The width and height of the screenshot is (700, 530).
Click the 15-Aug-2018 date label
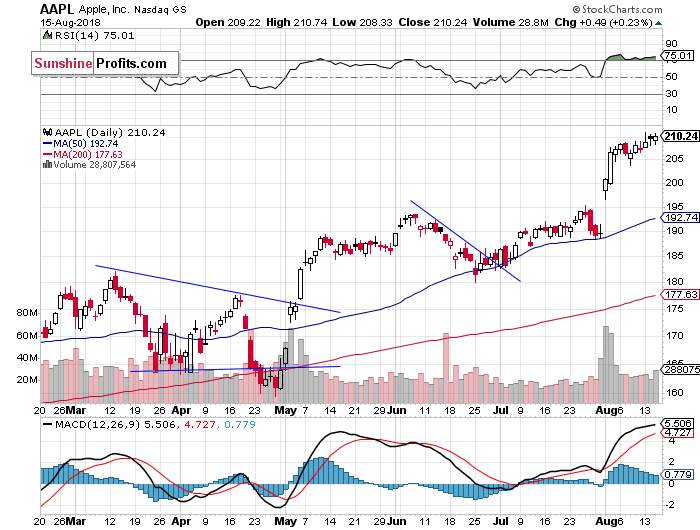70,22
